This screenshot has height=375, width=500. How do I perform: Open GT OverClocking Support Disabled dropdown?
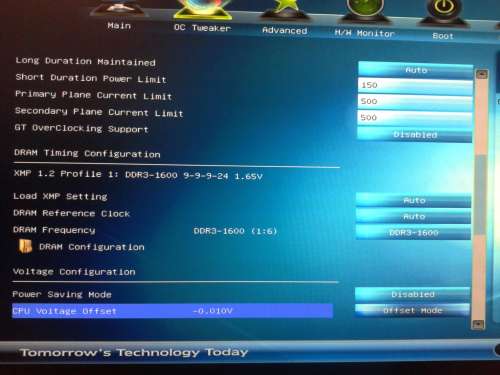click(x=415, y=134)
